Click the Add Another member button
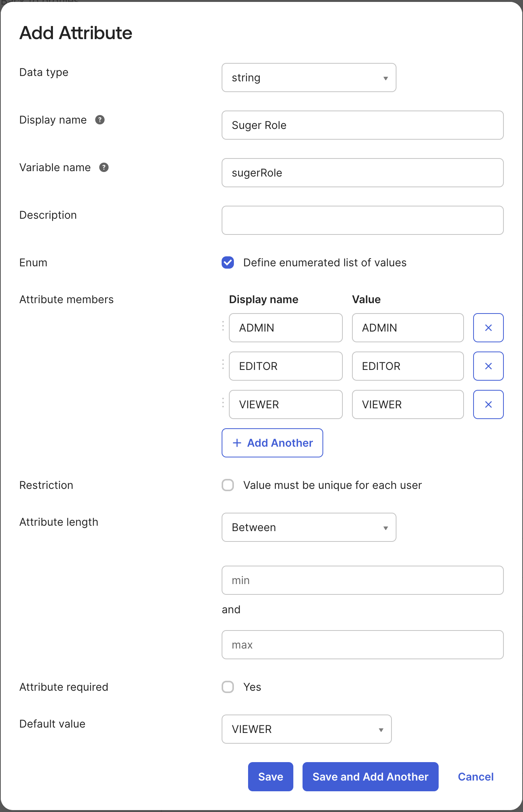Image resolution: width=523 pixels, height=812 pixels. pyautogui.click(x=272, y=443)
